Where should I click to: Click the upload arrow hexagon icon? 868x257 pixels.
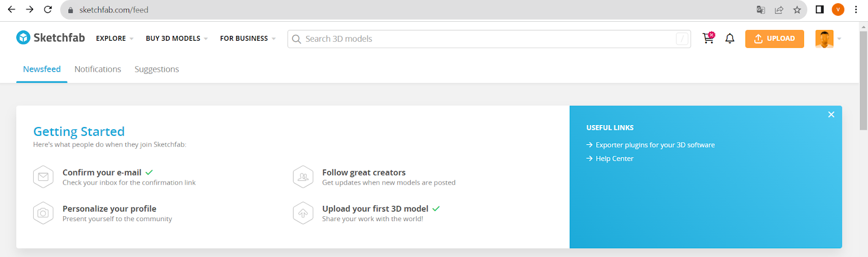tap(303, 213)
